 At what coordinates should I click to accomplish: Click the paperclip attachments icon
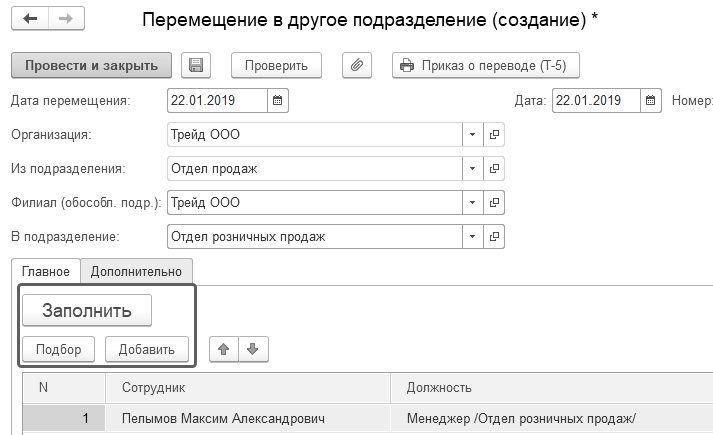click(357, 66)
